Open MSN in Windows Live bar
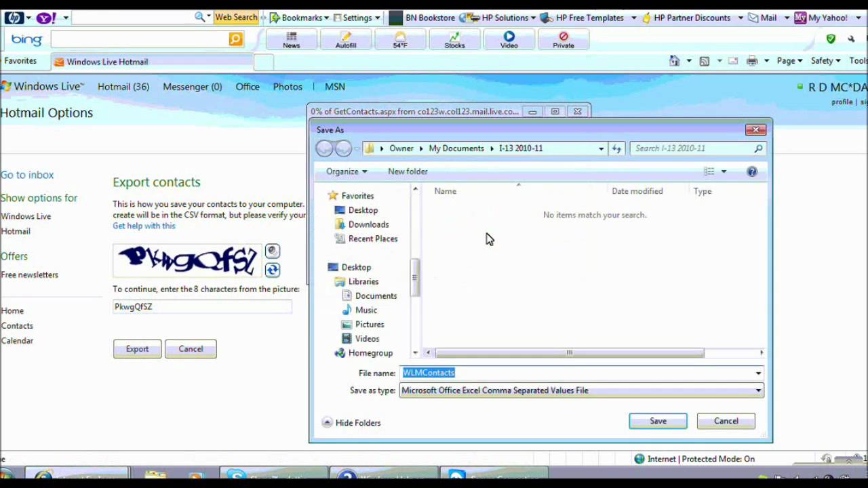This screenshot has height=488, width=868. (x=335, y=87)
